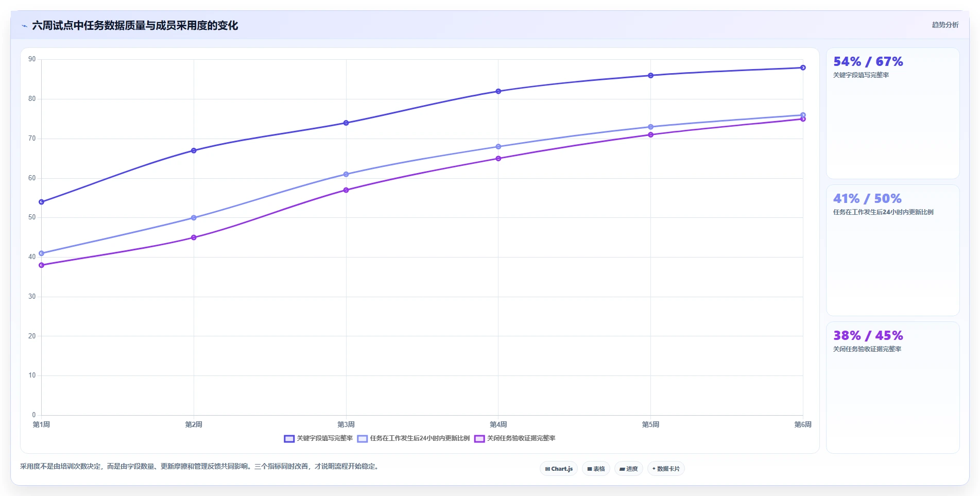Screen dimensions: 980x496
Task: Click the 第4周 x-axis label
Action: point(498,424)
